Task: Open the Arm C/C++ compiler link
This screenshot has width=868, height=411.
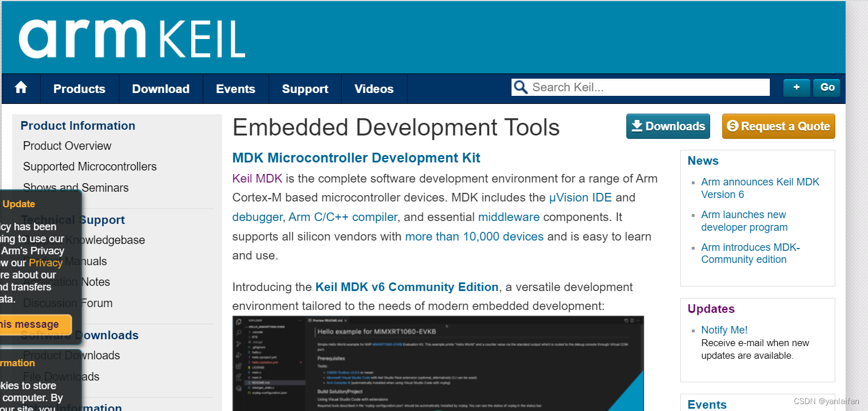Action: tap(343, 217)
